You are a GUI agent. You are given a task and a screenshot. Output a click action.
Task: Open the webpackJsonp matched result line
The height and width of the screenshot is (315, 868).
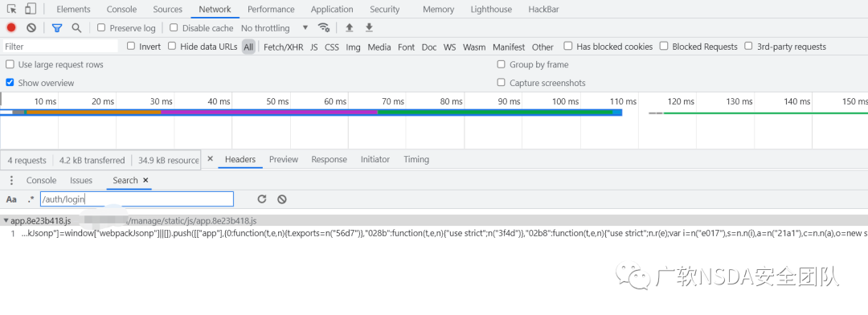point(434,234)
